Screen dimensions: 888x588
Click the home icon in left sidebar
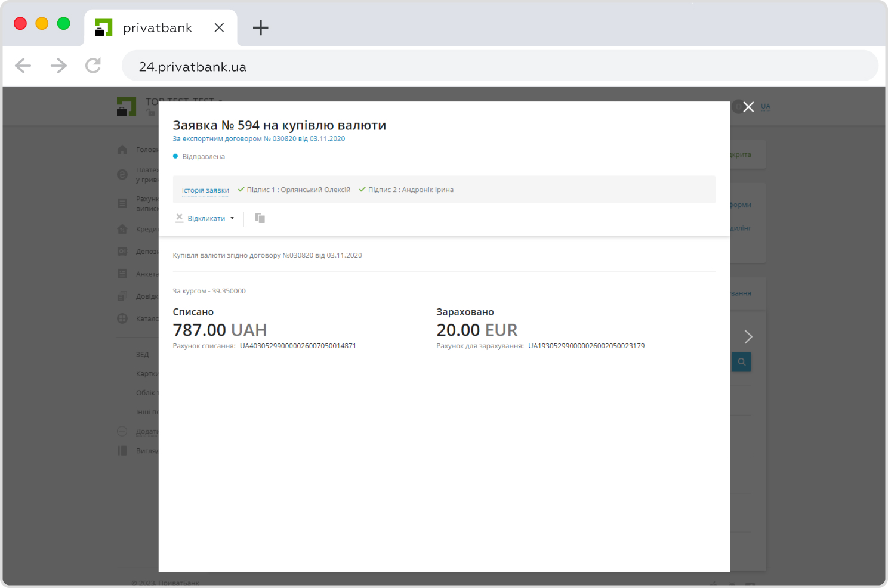[122, 150]
